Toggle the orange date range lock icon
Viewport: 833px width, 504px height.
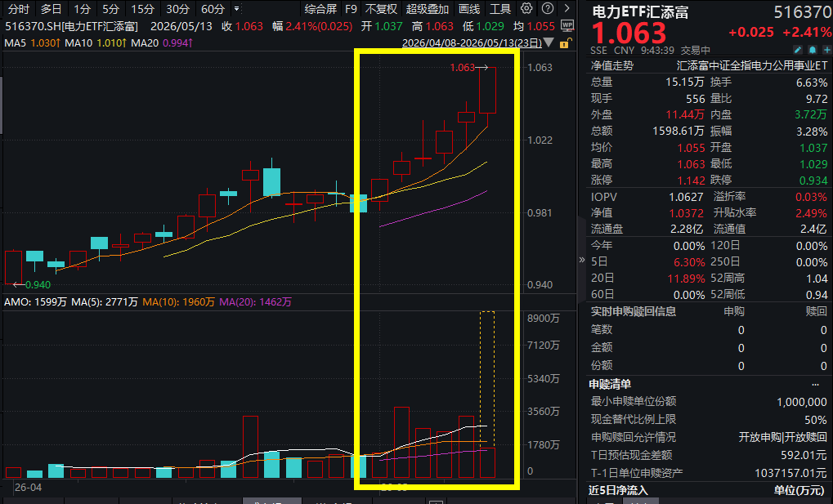566,43
